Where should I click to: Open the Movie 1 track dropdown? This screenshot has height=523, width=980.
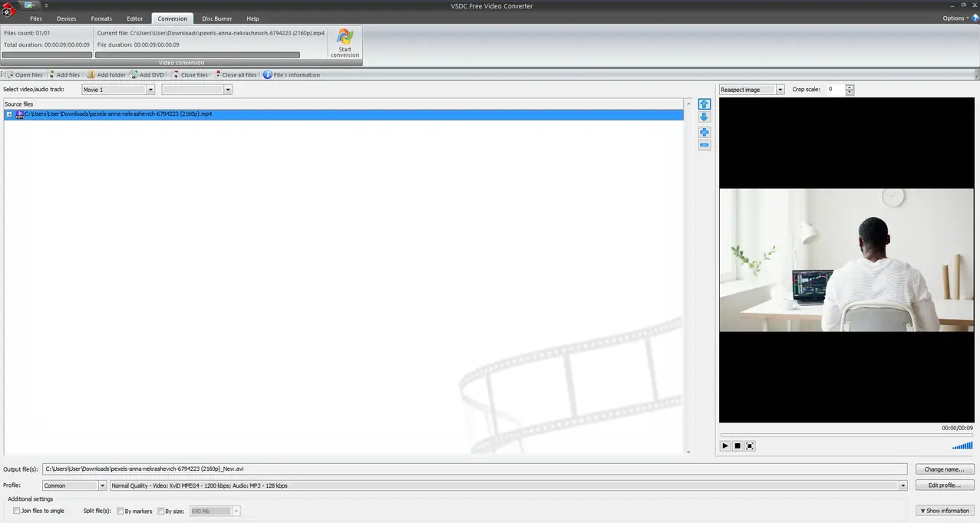pyautogui.click(x=150, y=90)
